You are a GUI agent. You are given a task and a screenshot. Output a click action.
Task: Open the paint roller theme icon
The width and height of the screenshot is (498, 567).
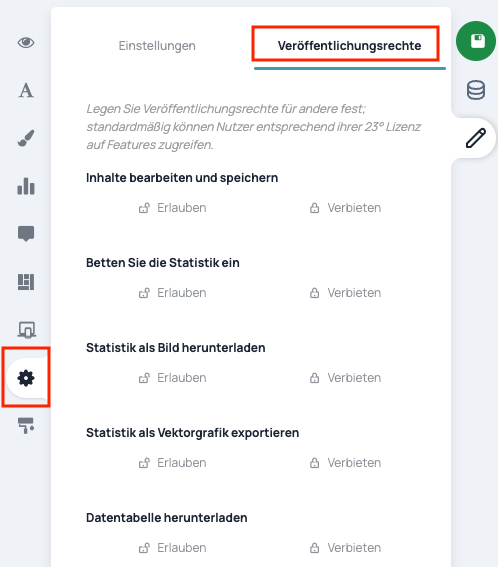[x=26, y=425]
